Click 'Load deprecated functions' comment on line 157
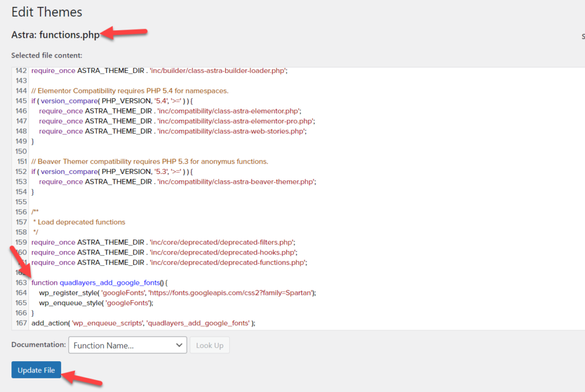Viewport: 585px width, 392px height. [x=79, y=222]
